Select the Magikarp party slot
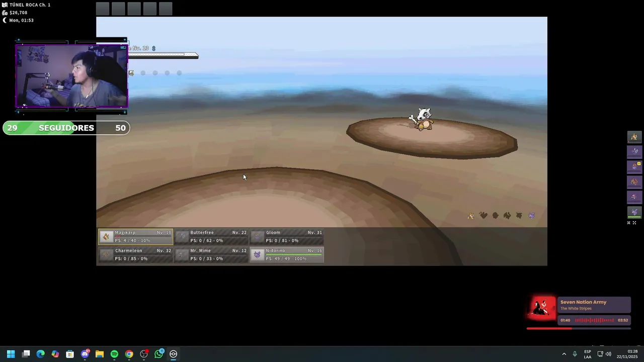This screenshot has width=644, height=362. 135,236
